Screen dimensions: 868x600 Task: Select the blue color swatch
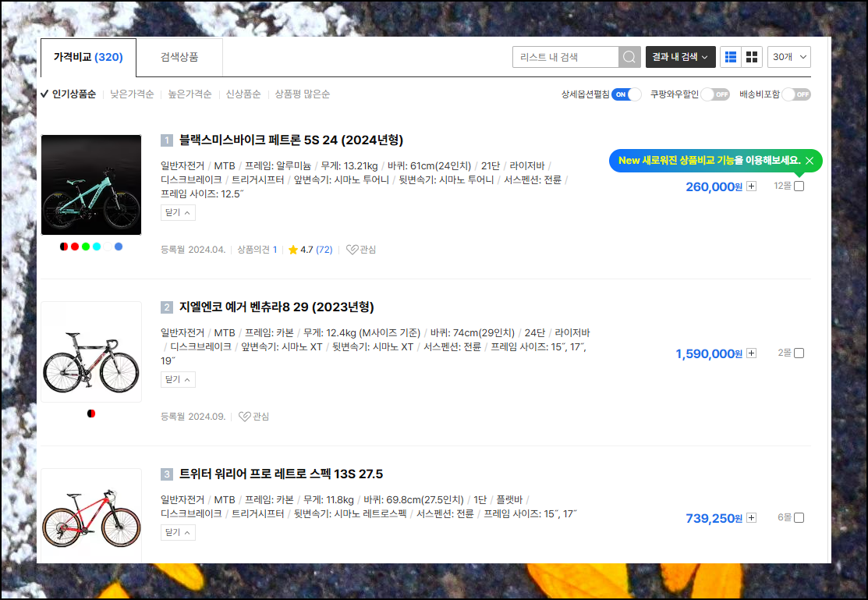(x=119, y=247)
